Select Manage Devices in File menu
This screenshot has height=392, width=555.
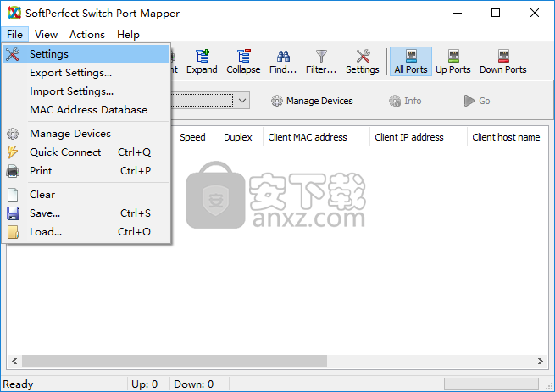coord(86,134)
